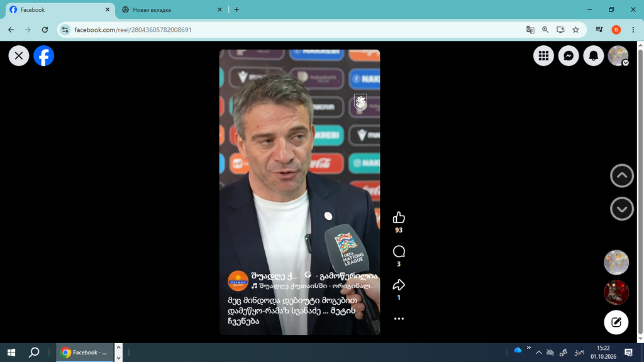Switch to the Новая вкладка tab
The height and width of the screenshot is (362, 644).
tap(172, 9)
